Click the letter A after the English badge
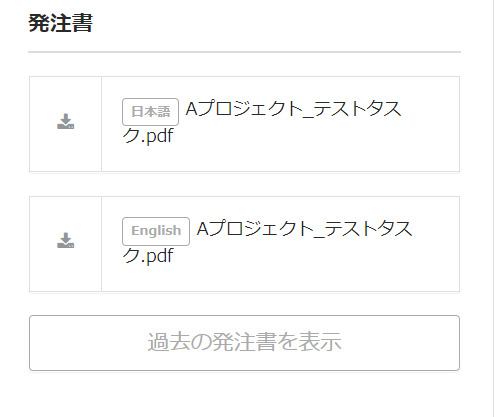Screen dimensions: 494x417 click(203, 229)
